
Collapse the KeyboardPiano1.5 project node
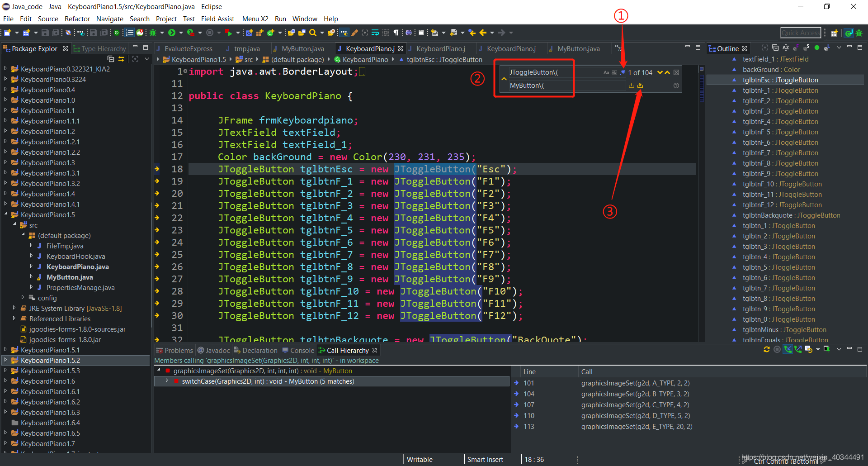pos(5,214)
